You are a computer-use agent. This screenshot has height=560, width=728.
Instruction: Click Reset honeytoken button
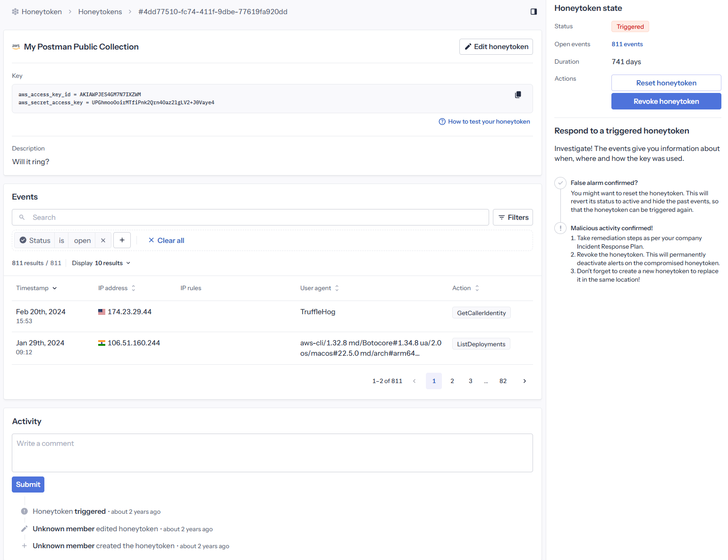click(666, 83)
